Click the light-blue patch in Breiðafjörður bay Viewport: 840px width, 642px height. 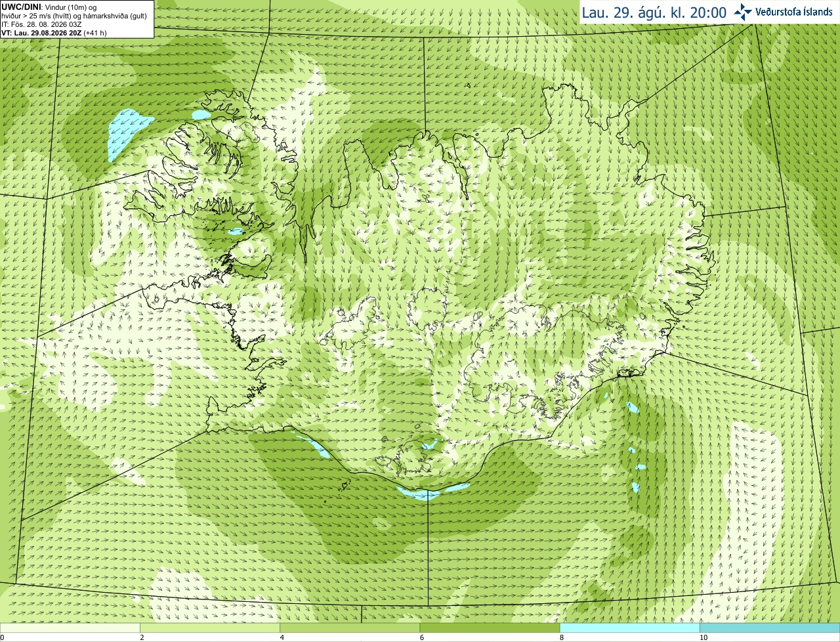coord(235,232)
